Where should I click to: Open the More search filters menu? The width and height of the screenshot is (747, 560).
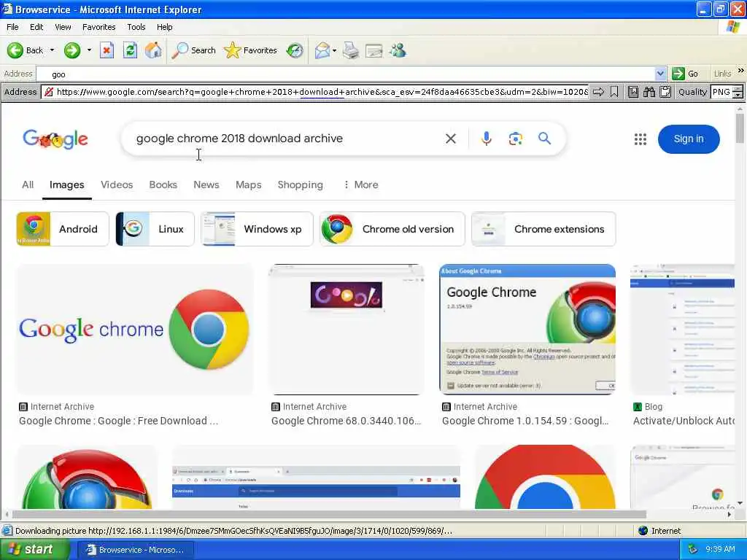tap(360, 184)
